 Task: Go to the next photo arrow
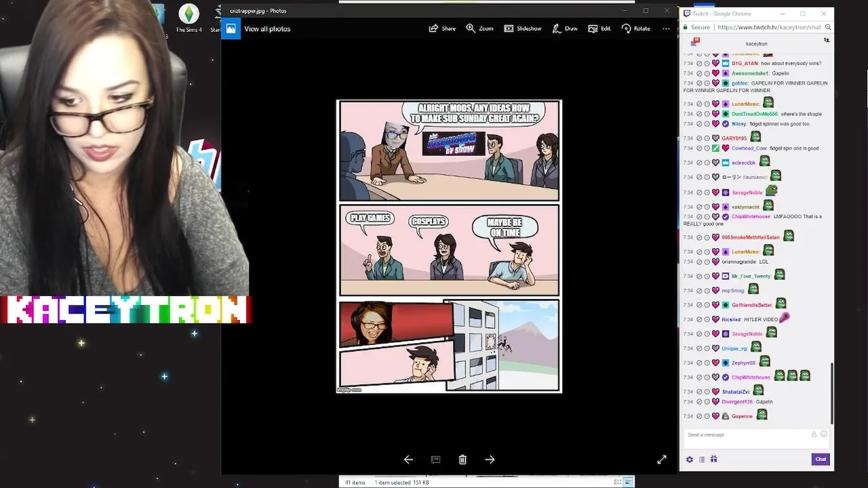tap(490, 460)
